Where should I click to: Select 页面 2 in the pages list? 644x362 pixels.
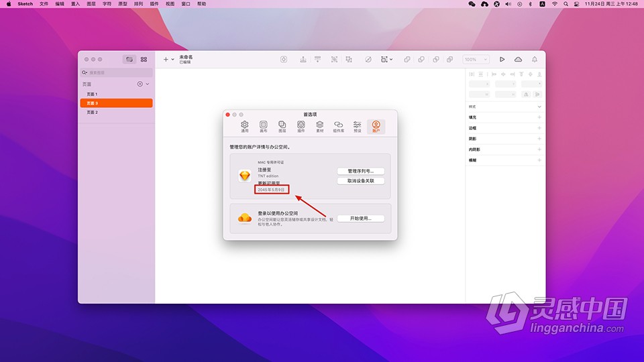tap(117, 112)
